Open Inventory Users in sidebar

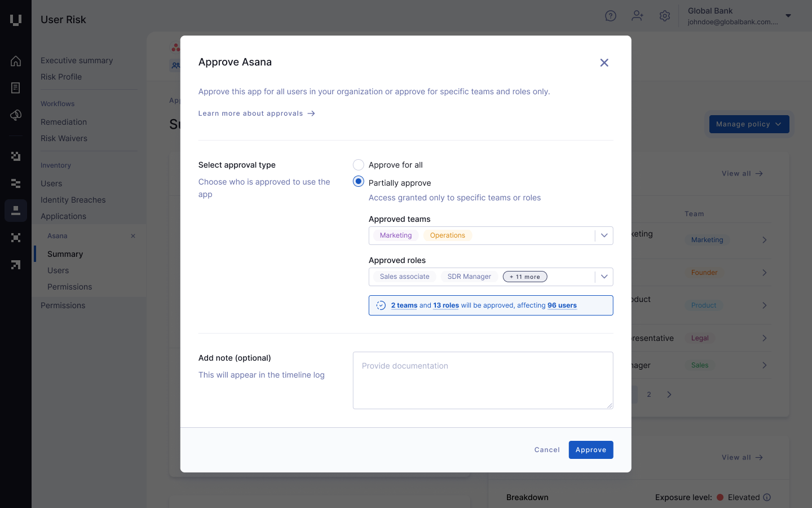[x=51, y=183]
